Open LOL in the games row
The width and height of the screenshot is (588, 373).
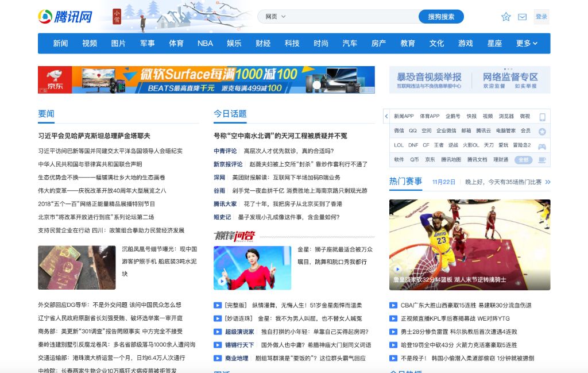[399, 145]
